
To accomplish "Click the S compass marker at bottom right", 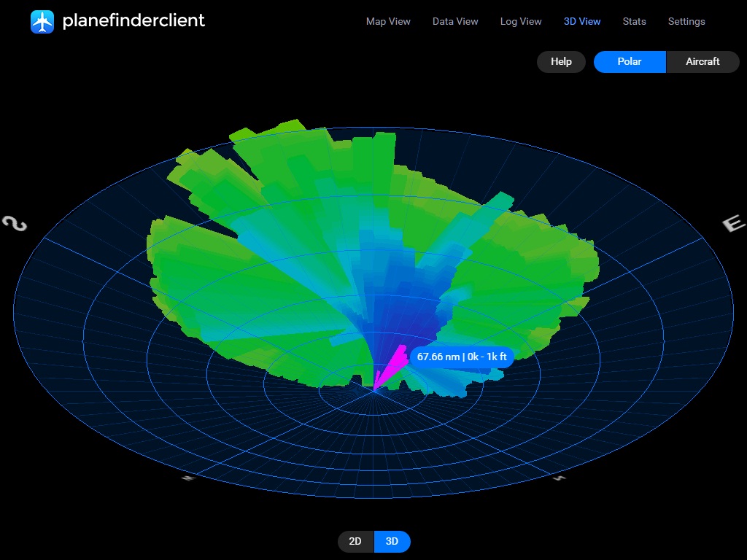I will click(560, 478).
